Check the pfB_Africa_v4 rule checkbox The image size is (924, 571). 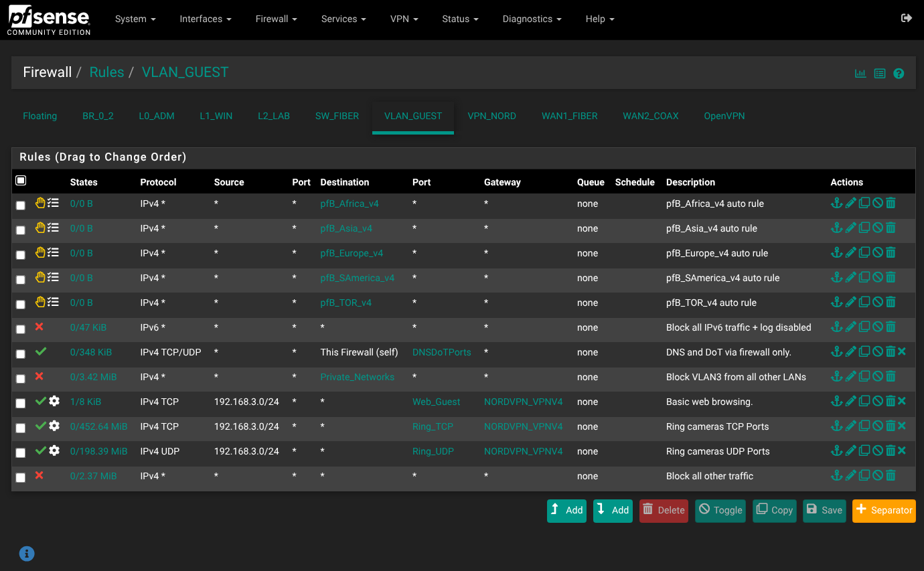[x=21, y=206]
